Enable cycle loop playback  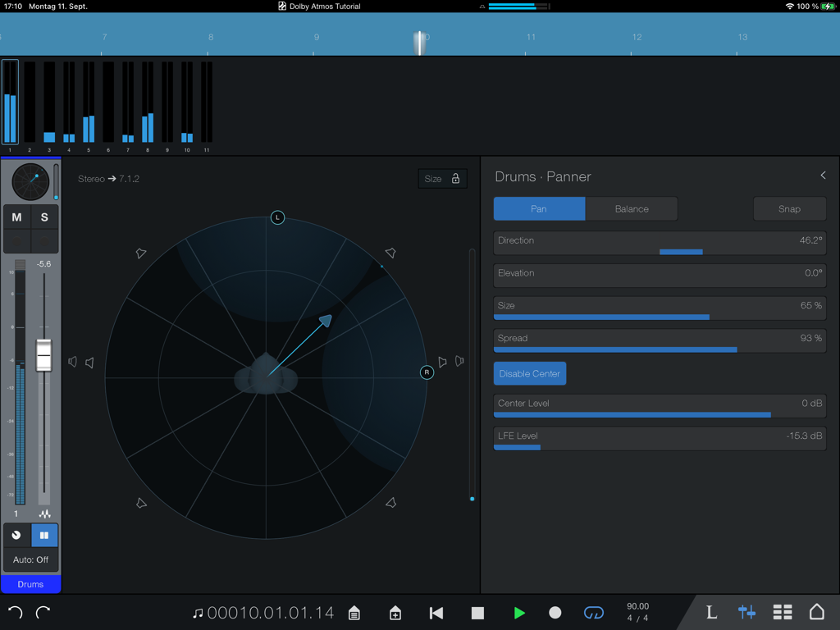593,612
